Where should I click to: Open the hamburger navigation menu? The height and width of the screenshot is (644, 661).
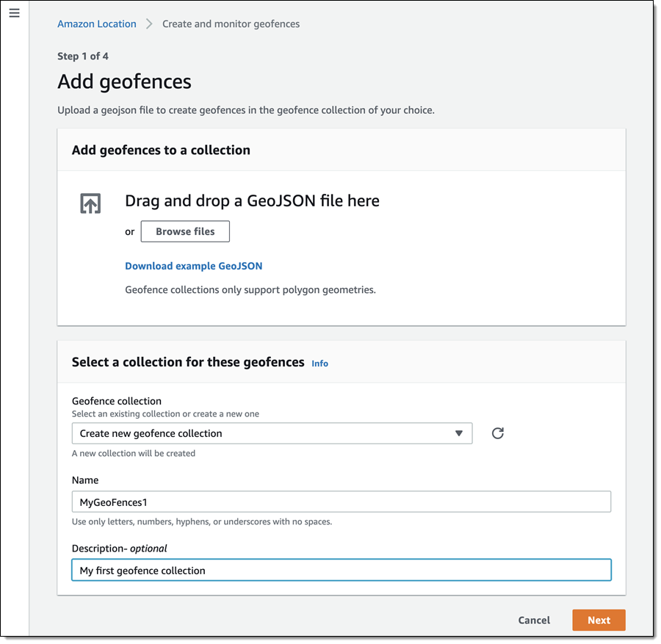point(14,14)
